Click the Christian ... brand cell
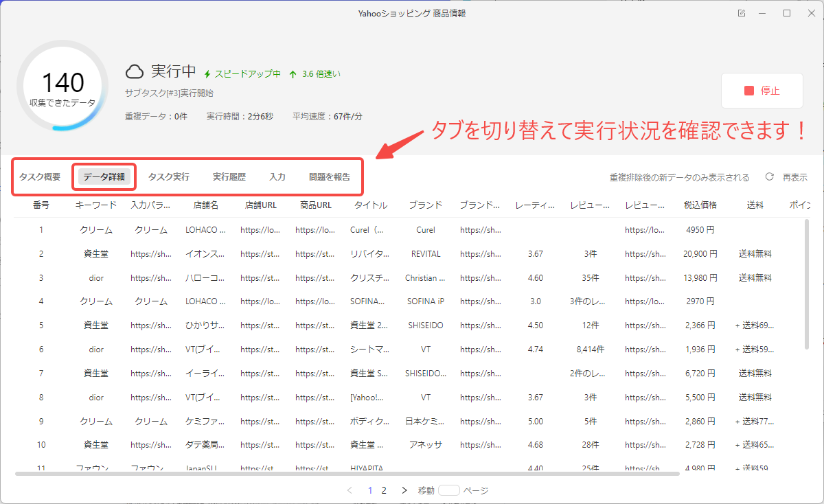The width and height of the screenshot is (824, 504). tap(426, 278)
